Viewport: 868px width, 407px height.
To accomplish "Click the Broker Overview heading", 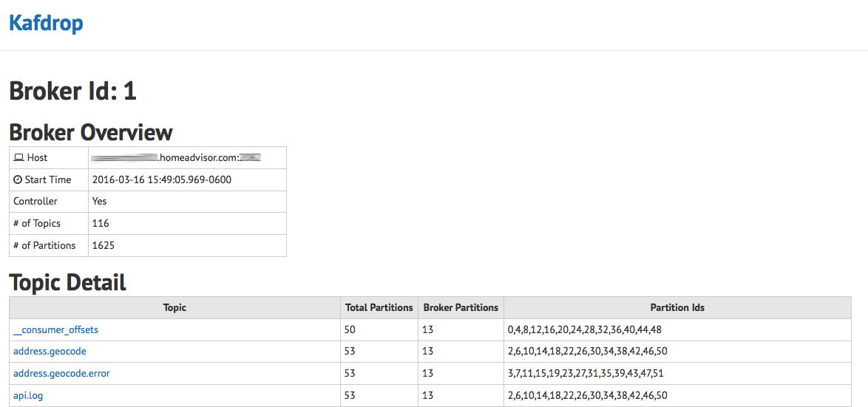I will (90, 132).
